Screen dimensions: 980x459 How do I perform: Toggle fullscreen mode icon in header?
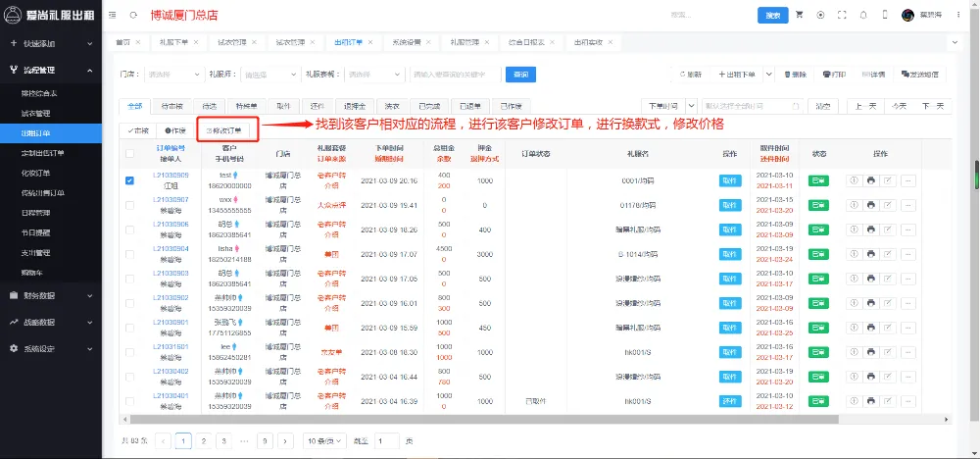coord(842,16)
